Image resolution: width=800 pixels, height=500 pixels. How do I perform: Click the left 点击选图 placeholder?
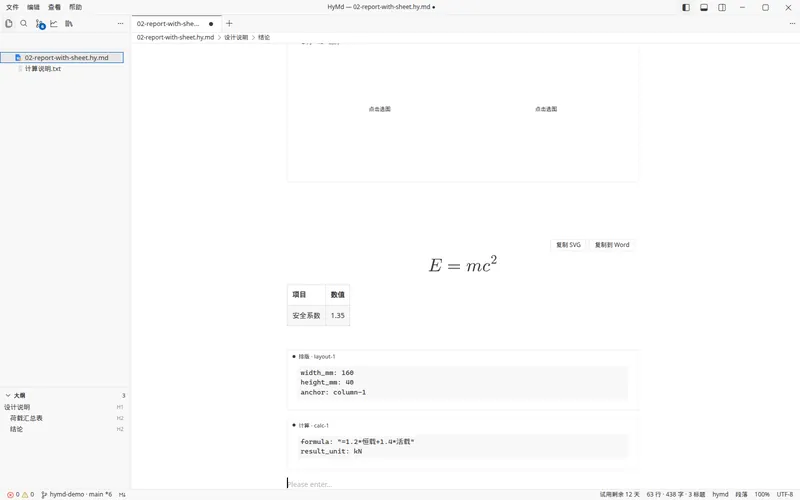[x=380, y=109]
